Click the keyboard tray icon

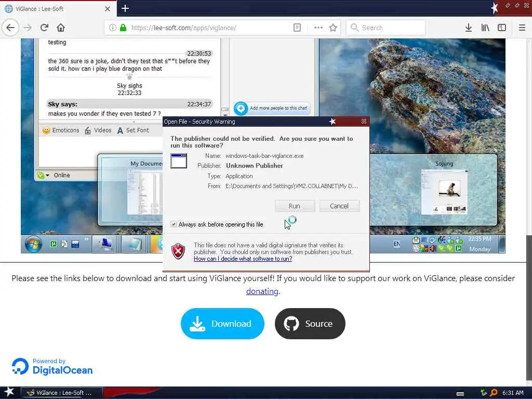pyautogui.click(x=460, y=393)
